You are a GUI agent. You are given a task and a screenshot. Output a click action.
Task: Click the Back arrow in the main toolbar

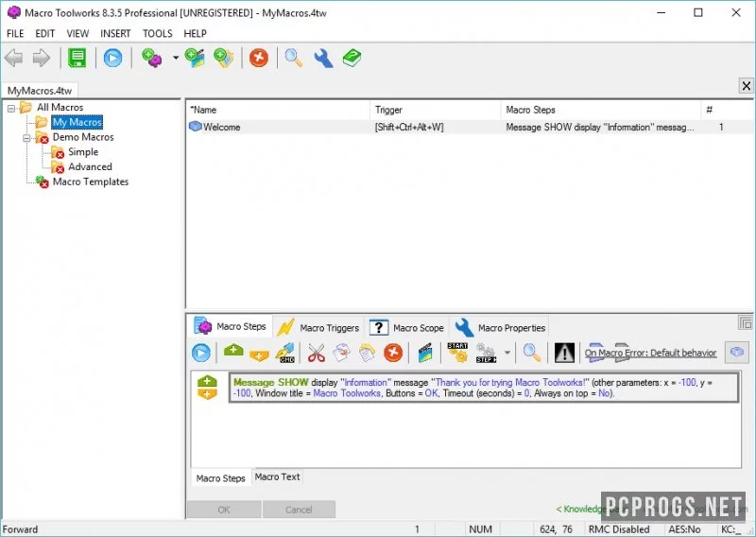(14, 58)
